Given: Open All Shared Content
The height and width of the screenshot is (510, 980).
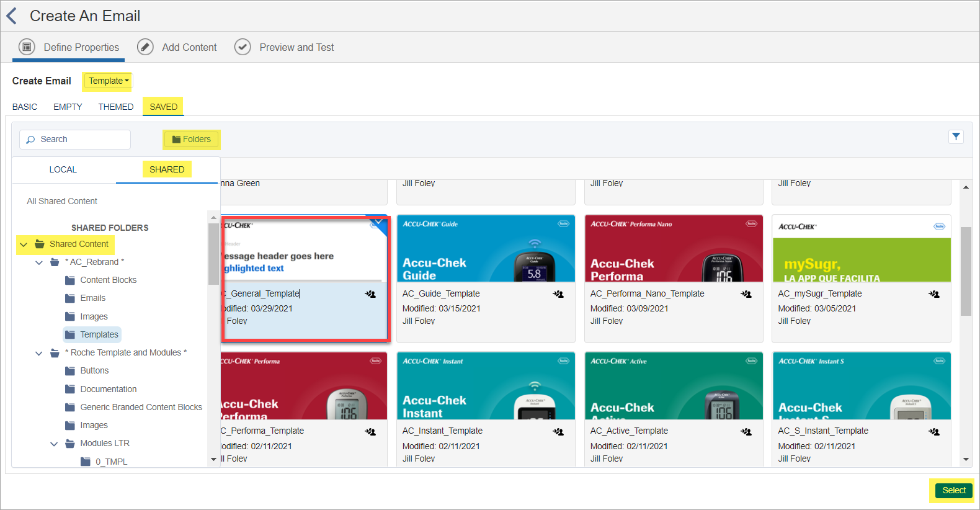Looking at the screenshot, I should point(62,201).
